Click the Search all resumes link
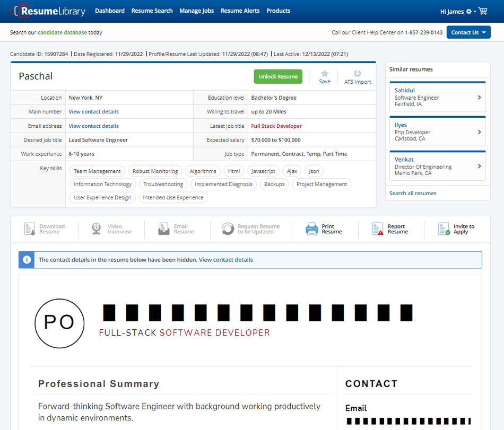 (x=413, y=193)
